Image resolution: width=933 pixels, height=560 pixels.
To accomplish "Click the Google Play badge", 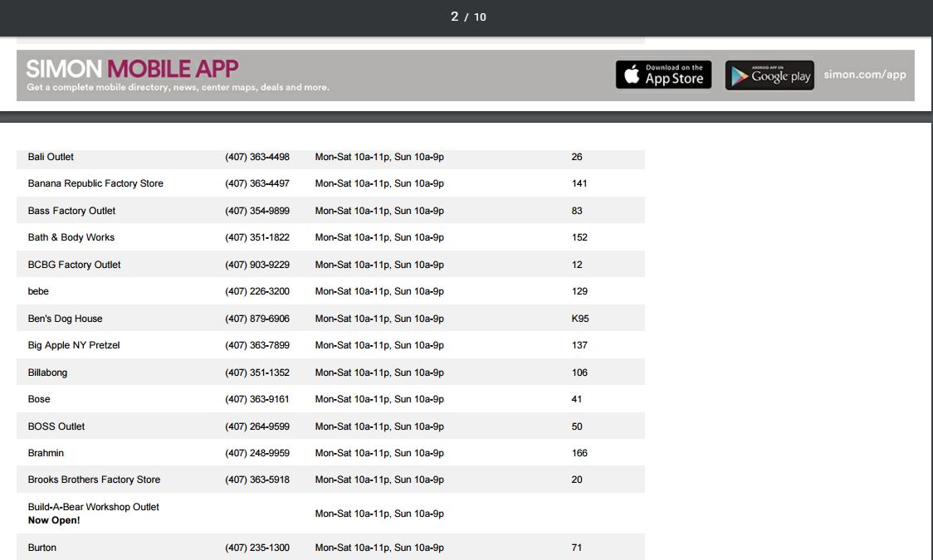I will coord(769,75).
